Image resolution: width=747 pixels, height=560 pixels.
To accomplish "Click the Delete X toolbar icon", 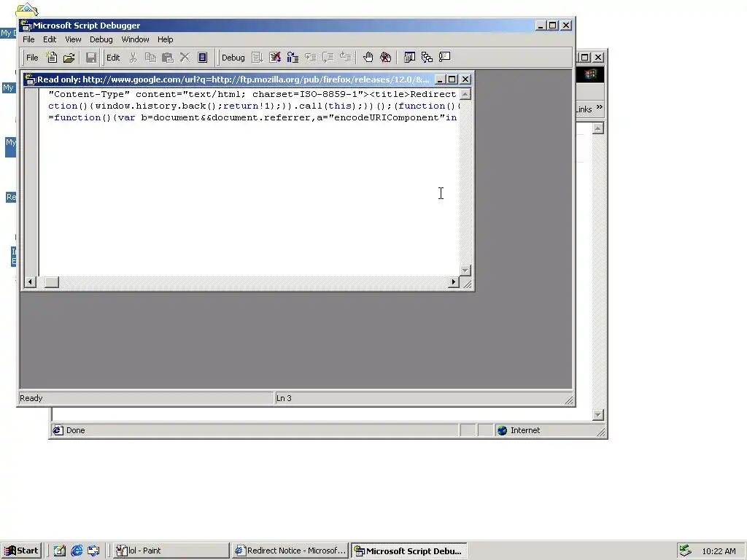I will tap(185, 58).
